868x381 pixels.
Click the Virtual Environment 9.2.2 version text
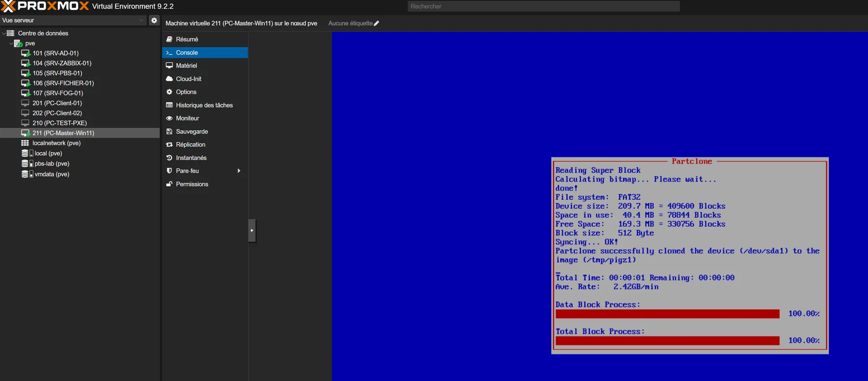point(133,6)
